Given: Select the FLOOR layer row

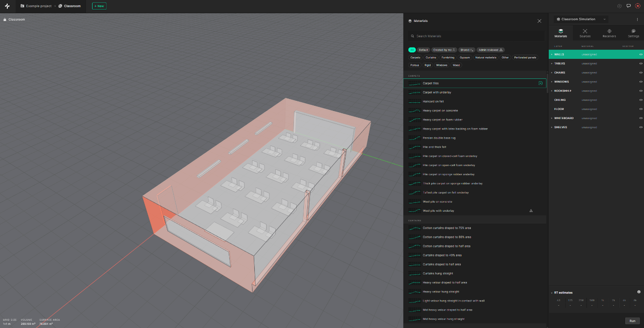Looking at the screenshot, I should point(596,109).
